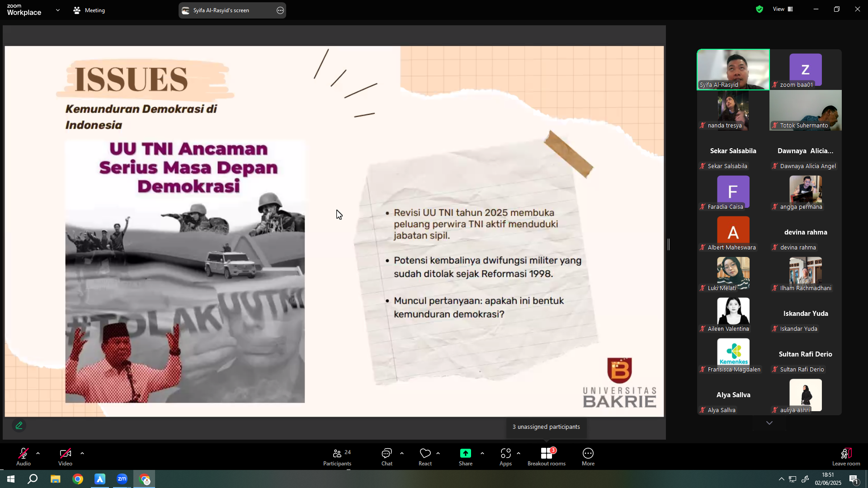Select Sekar Salsabila participant tile
868x488 pixels.
point(733,151)
